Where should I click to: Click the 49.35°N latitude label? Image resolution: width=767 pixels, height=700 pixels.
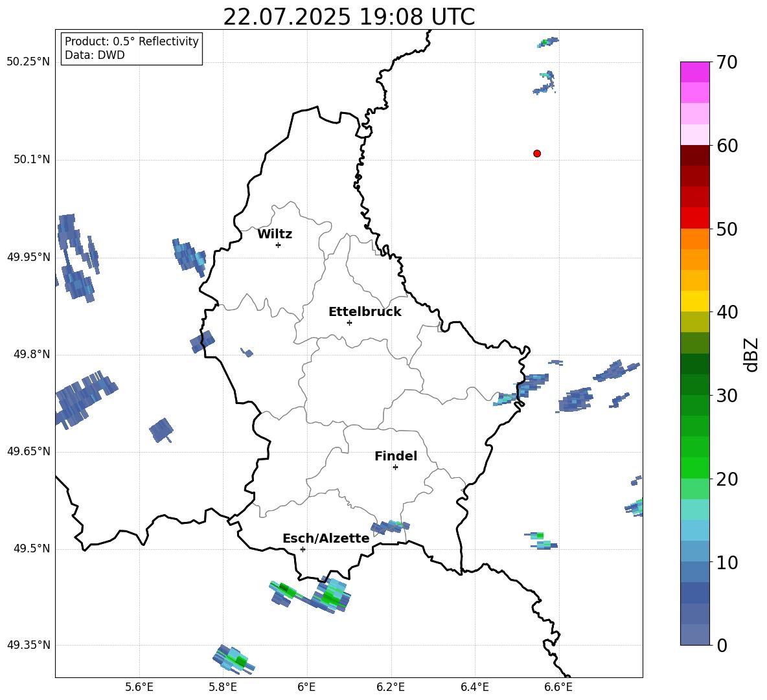29,645
